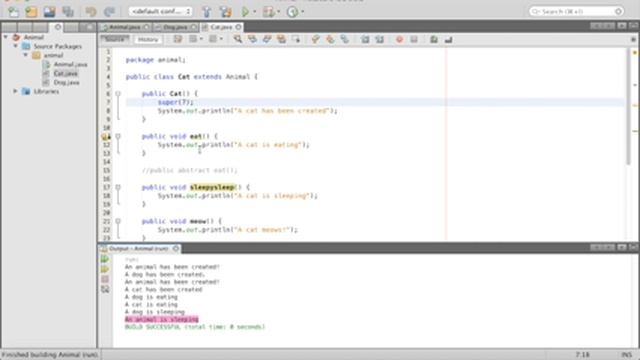Collapse the Cat() constructor code fold

point(118,93)
